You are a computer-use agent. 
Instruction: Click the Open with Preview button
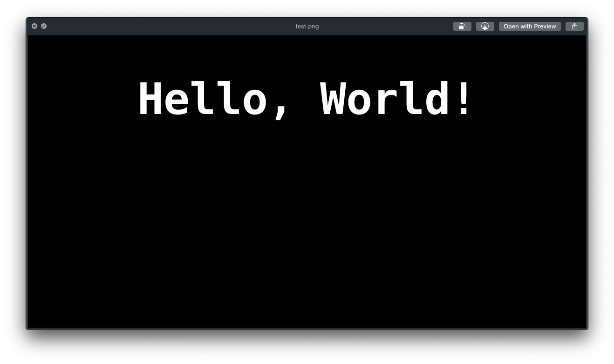[x=530, y=27]
